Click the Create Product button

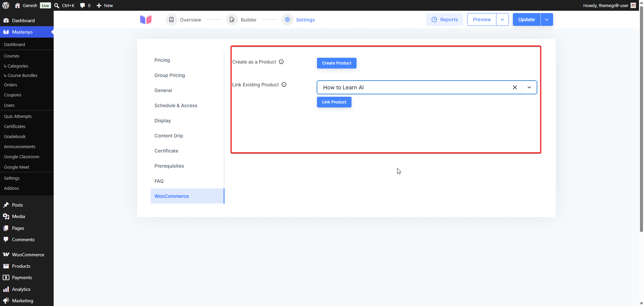337,63
